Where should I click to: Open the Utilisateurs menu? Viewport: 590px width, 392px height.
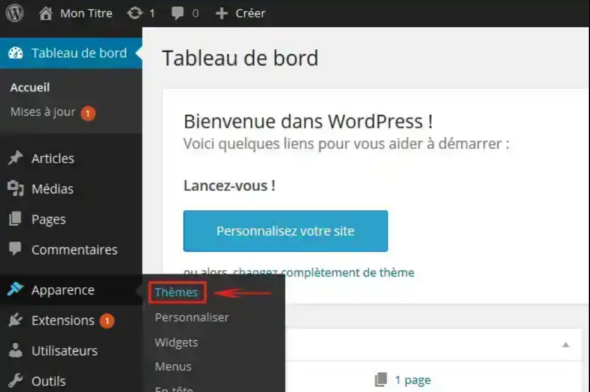(64, 351)
